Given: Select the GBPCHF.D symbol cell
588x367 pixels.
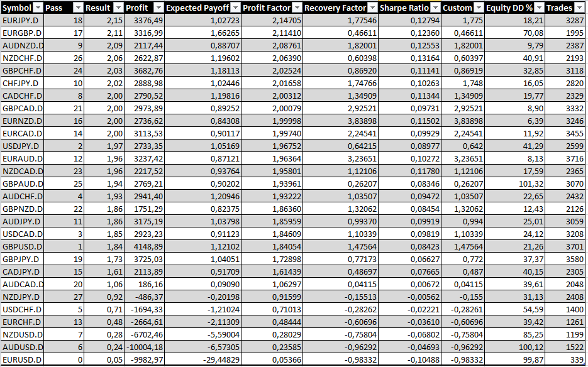Looking at the screenshot, I should [22, 71].
